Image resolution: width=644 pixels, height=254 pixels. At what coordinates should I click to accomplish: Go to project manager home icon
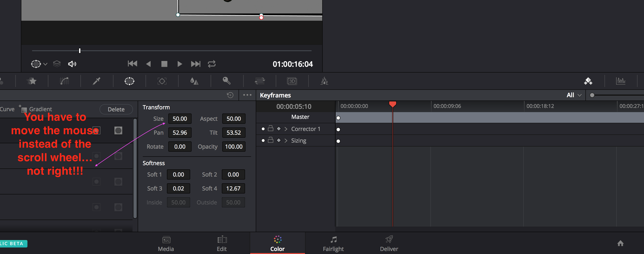[x=621, y=243]
